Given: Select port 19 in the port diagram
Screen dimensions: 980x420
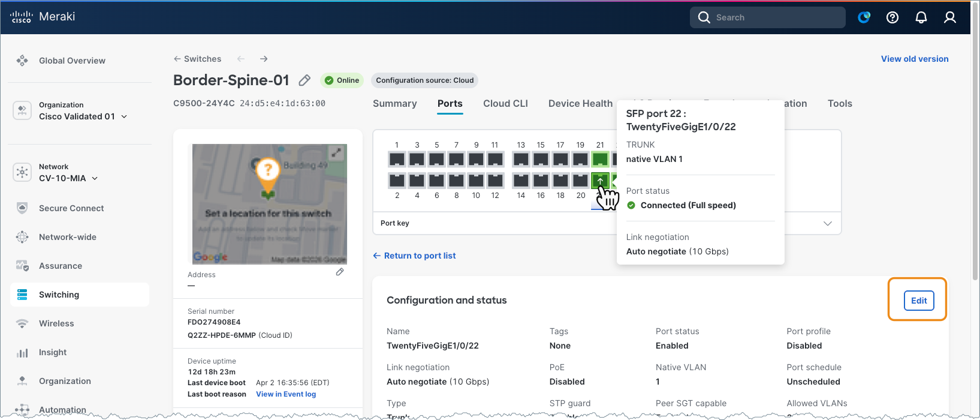Looking at the screenshot, I should 580,160.
